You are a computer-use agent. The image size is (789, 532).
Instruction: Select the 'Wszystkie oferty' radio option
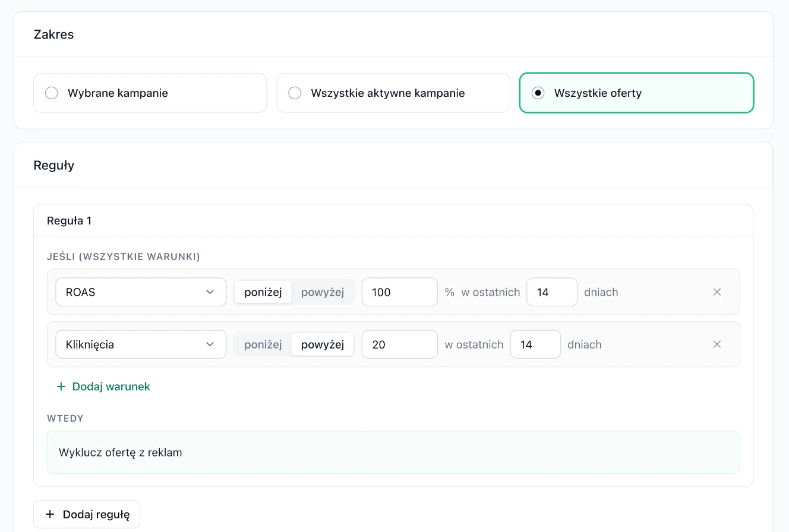click(x=636, y=93)
